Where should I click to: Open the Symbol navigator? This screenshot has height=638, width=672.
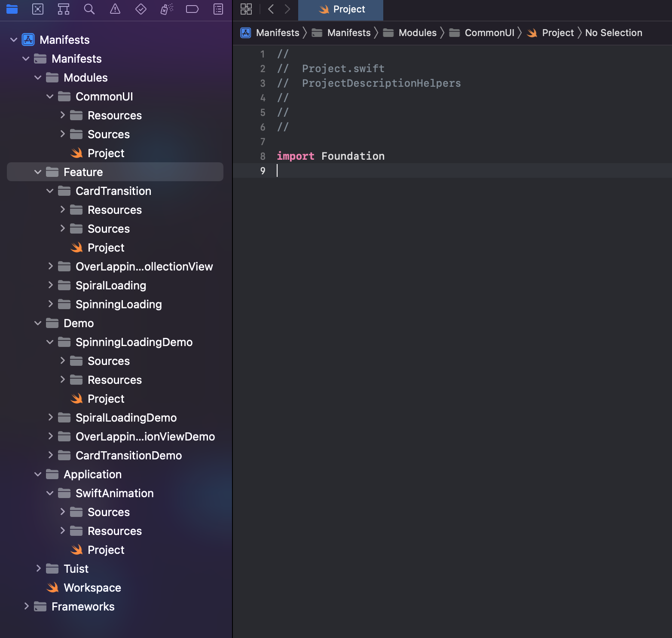pyautogui.click(x=64, y=9)
